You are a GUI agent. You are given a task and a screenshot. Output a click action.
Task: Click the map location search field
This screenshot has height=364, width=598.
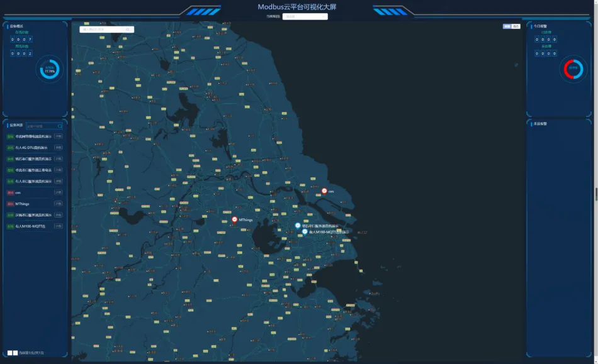103,30
